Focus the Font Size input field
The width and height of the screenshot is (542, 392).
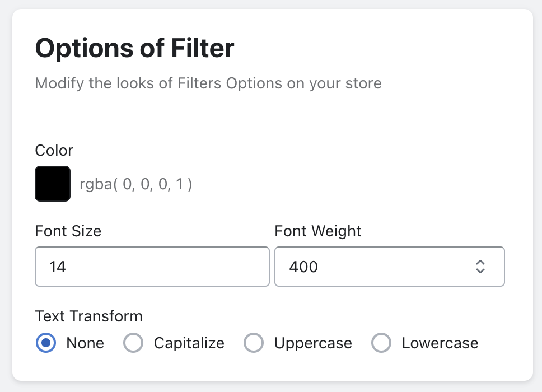[152, 267]
